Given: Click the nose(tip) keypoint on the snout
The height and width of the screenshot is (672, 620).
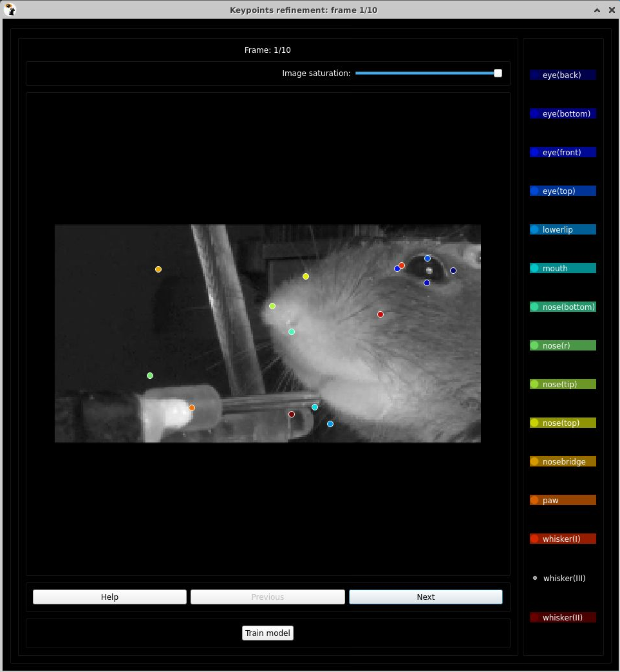Looking at the screenshot, I should [272, 306].
